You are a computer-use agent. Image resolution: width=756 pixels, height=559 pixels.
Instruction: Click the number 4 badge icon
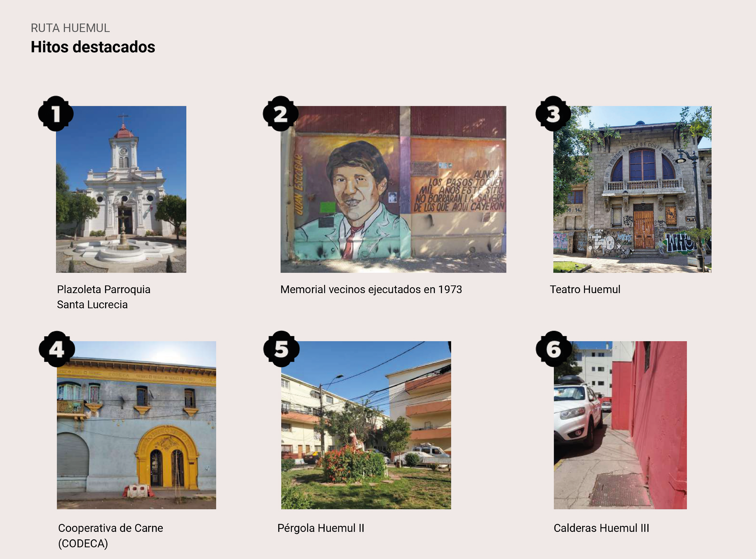(57, 349)
